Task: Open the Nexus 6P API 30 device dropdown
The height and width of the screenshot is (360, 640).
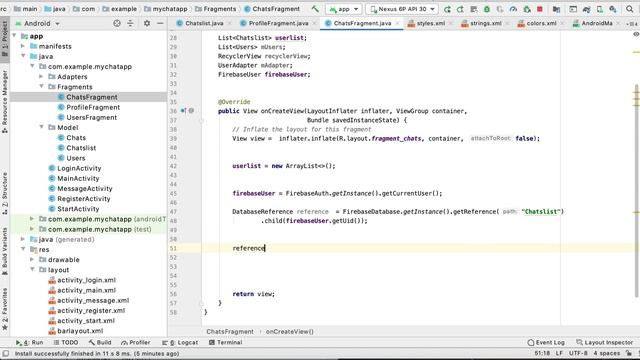Action: pyautogui.click(x=402, y=9)
